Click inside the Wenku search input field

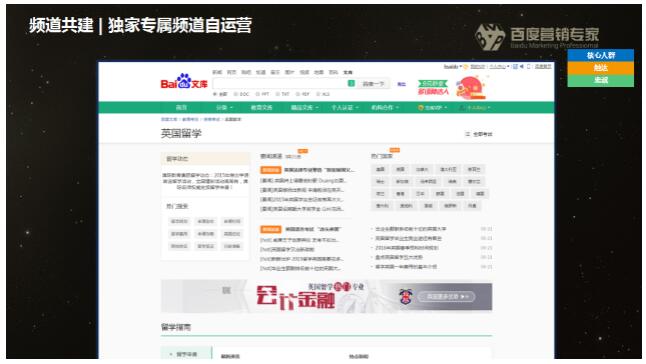[280, 84]
